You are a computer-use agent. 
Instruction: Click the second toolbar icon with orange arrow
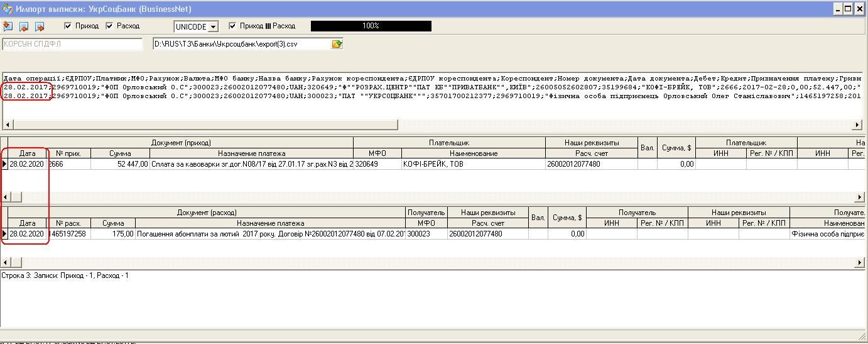point(24,26)
